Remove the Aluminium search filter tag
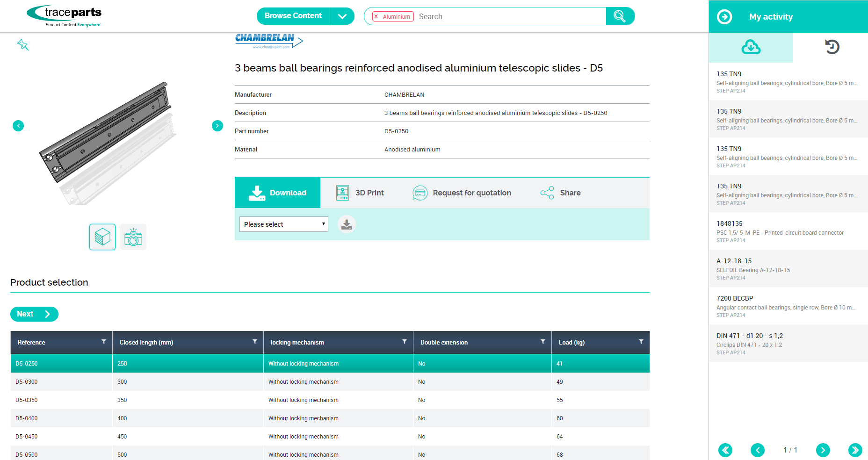 376,16
